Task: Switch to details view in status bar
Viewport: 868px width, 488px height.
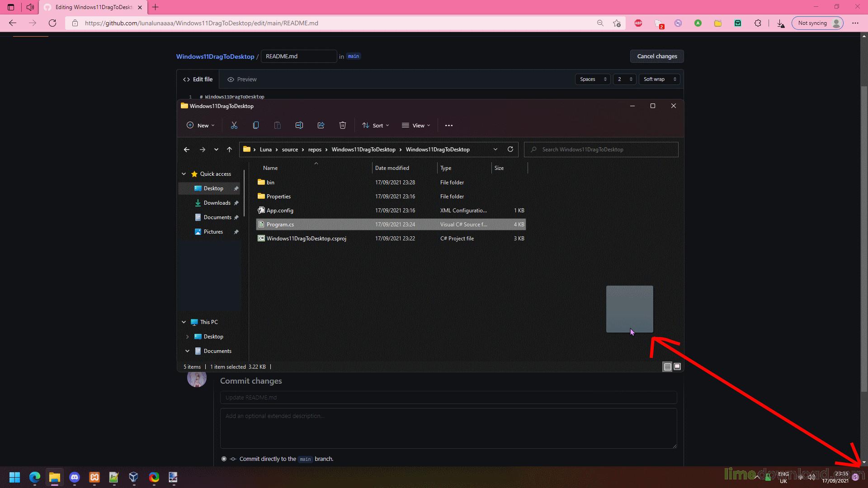Action: pos(667,366)
